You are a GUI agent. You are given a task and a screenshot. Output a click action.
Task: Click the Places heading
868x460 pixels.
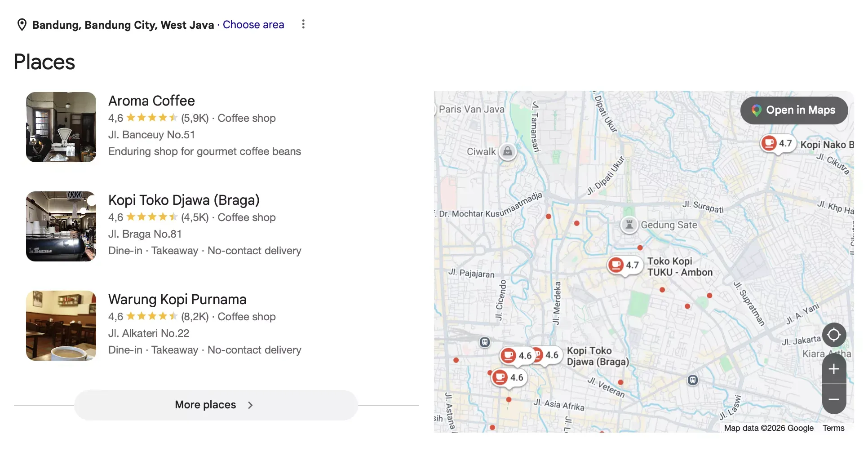[44, 62]
